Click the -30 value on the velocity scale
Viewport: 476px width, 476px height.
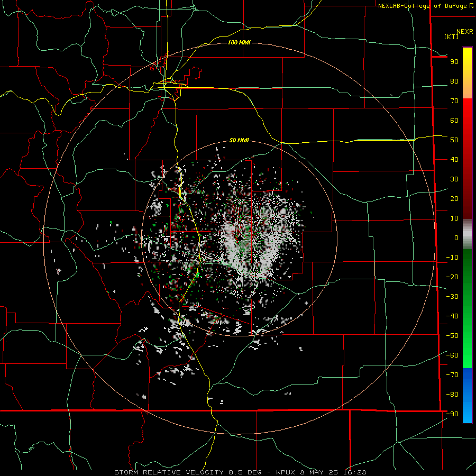click(x=452, y=297)
